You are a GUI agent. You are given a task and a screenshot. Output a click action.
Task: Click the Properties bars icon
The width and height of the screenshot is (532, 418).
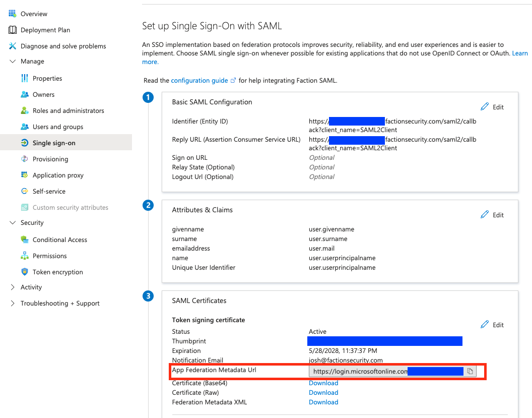24,78
